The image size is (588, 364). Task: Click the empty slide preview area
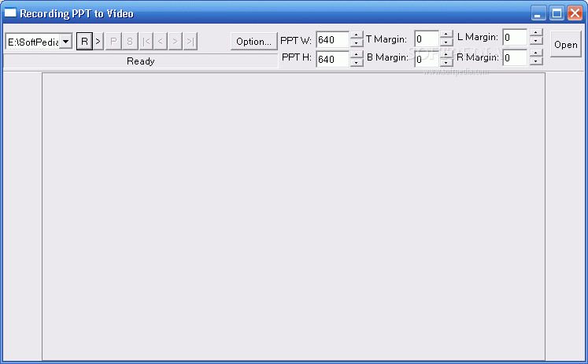pos(294,216)
